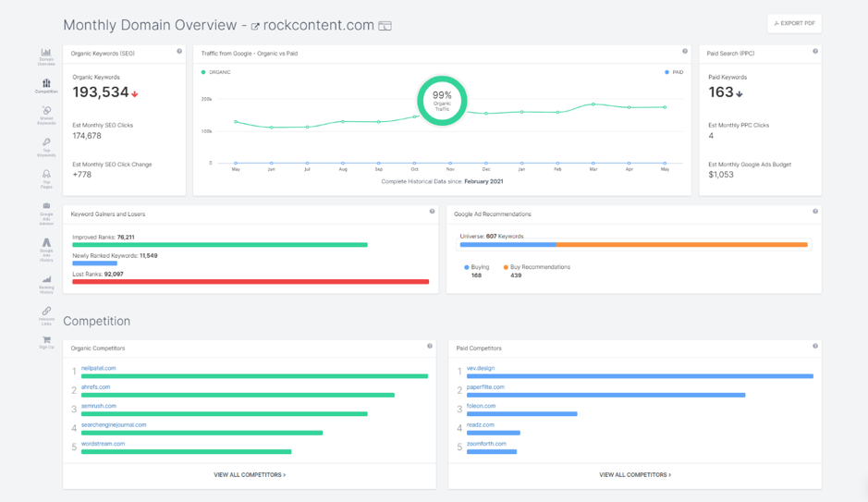Click the vev.design blue competitor bar
Screen dimensions: 868x502
[640, 376]
